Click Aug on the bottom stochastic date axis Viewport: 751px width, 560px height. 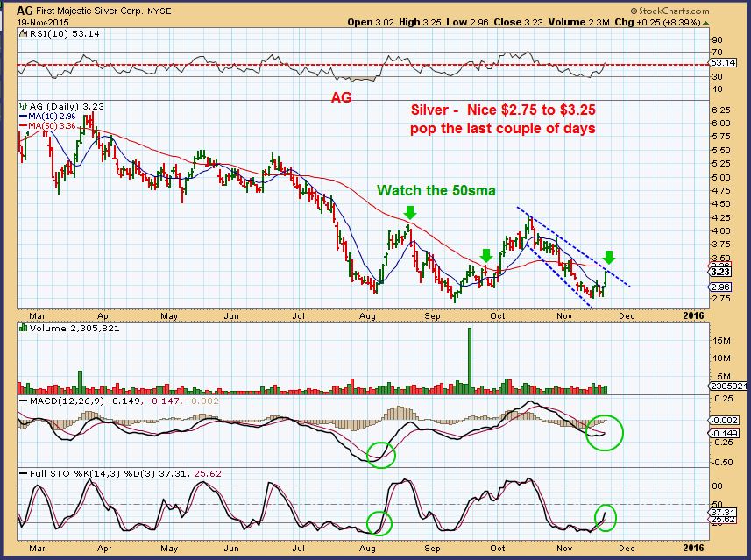[x=367, y=549]
